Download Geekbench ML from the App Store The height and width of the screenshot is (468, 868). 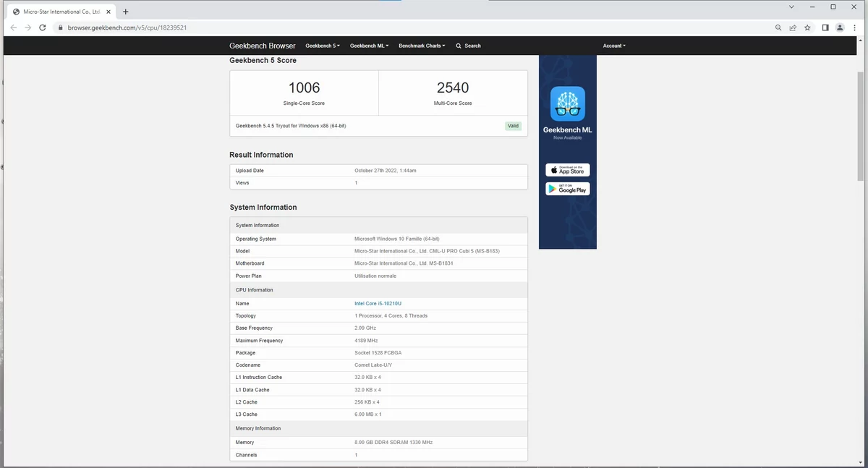[568, 170]
